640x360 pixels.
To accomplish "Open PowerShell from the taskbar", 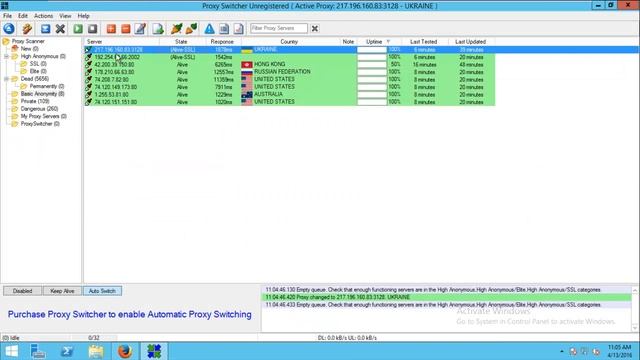I will click(67, 351).
